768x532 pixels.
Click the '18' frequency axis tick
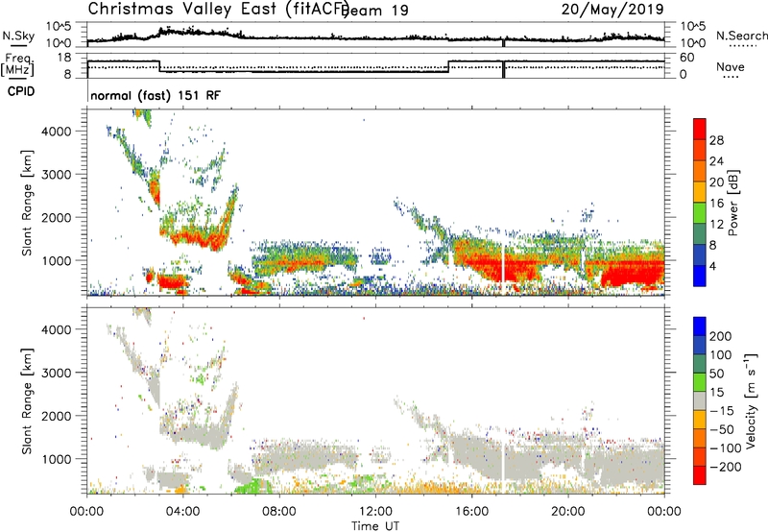click(64, 58)
